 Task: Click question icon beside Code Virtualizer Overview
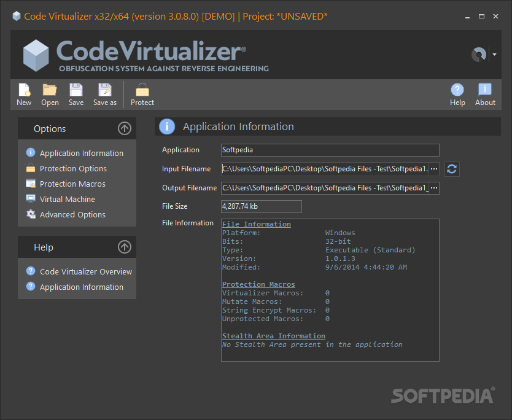(x=31, y=271)
